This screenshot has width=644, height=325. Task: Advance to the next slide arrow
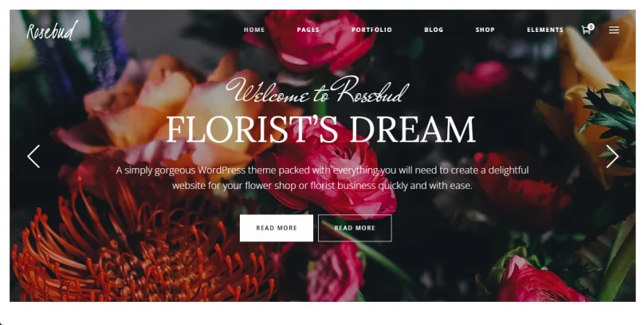pyautogui.click(x=612, y=156)
